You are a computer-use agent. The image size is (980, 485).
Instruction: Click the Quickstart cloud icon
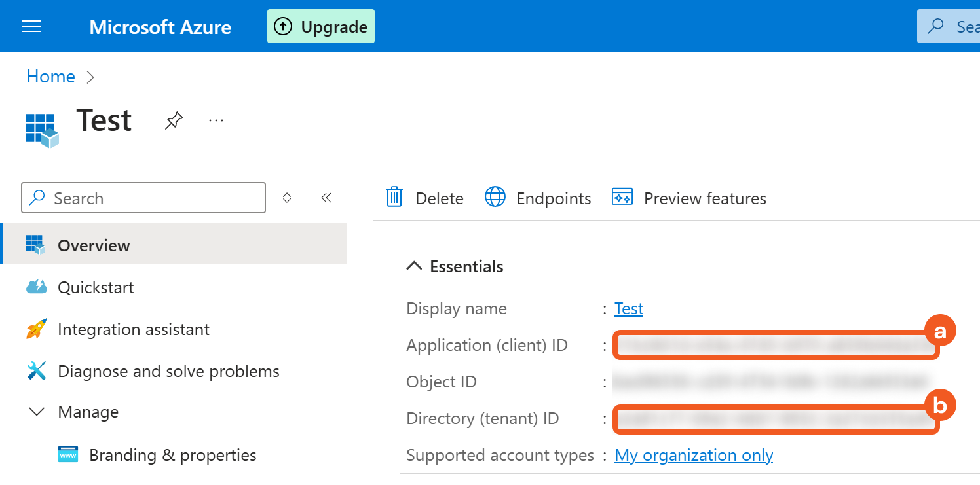pyautogui.click(x=36, y=287)
